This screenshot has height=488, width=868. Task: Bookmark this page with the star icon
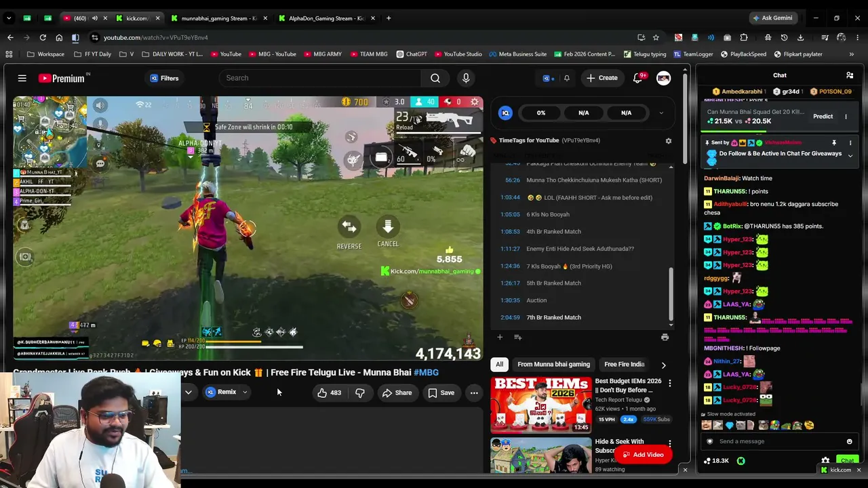tap(656, 37)
